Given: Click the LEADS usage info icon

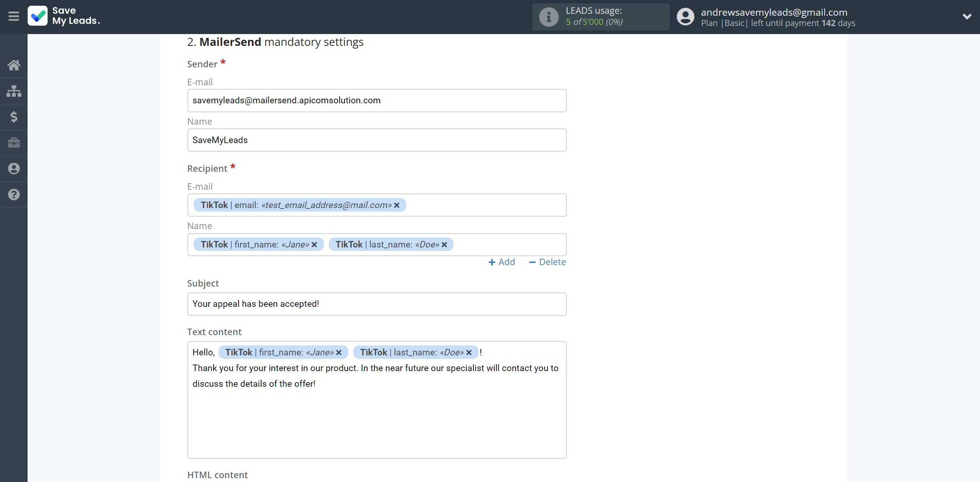Looking at the screenshot, I should click(x=549, y=17).
